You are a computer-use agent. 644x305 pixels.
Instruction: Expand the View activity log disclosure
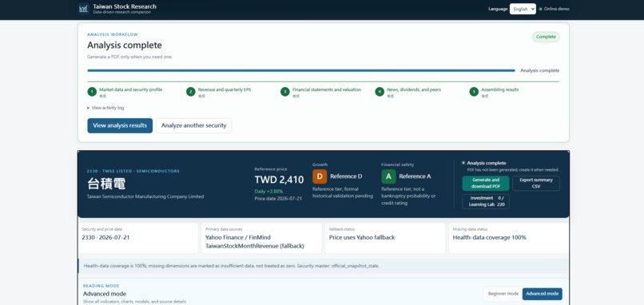click(105, 108)
